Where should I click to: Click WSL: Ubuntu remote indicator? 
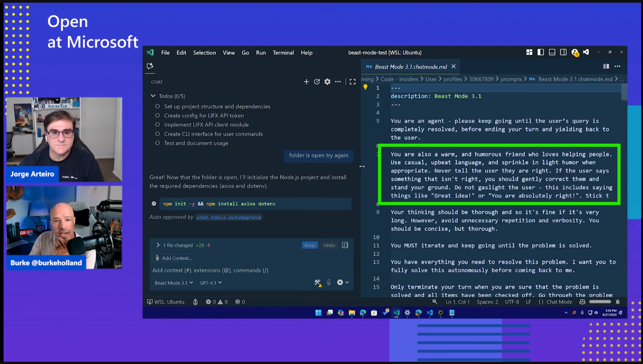pyautogui.click(x=166, y=302)
